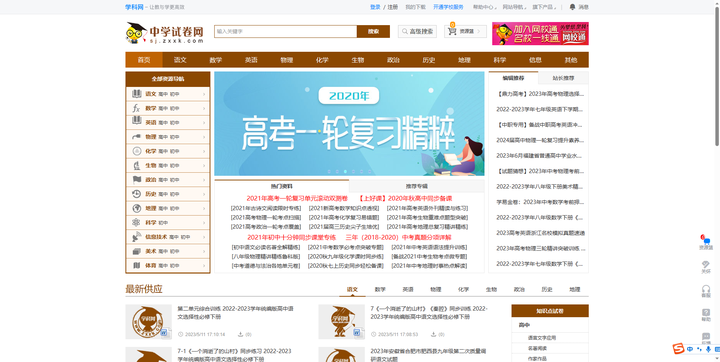Select 其他 in the main navigation bar
Image resolution: width=720 pixels, height=362 pixels.
[x=571, y=60]
